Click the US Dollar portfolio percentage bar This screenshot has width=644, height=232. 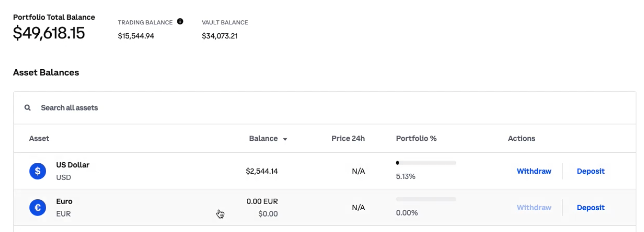(x=426, y=163)
